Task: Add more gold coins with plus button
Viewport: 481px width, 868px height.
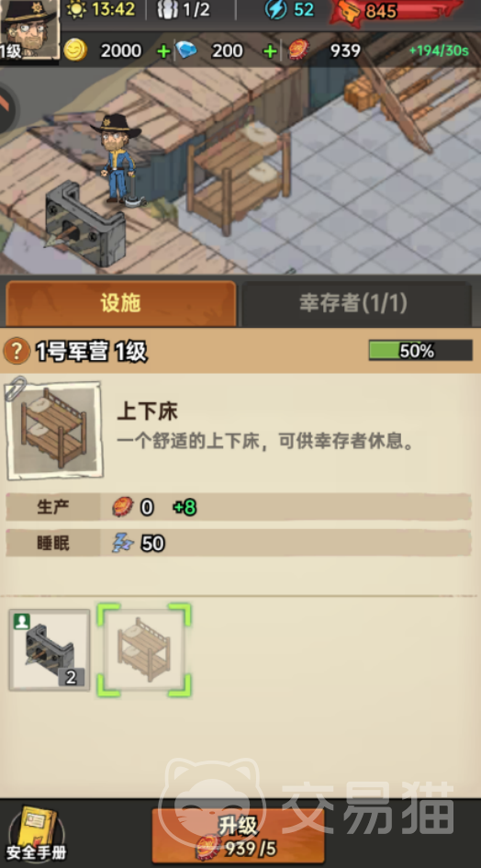Action: tap(163, 51)
